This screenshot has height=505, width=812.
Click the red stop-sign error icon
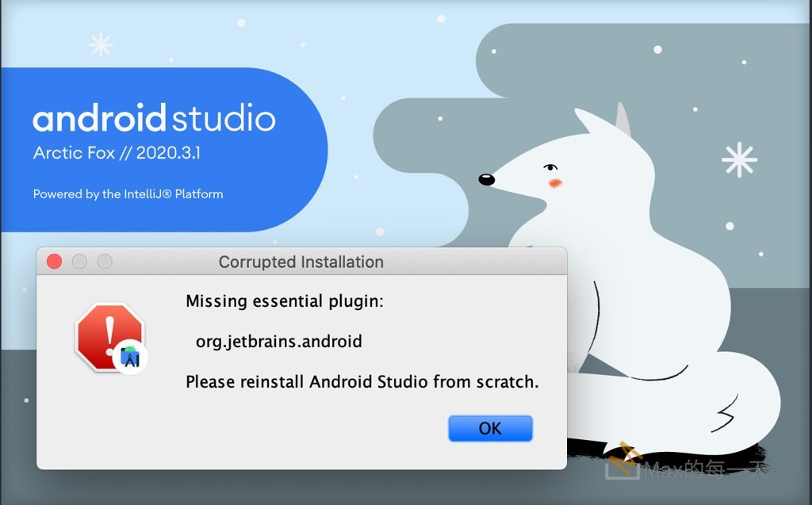[x=107, y=335]
